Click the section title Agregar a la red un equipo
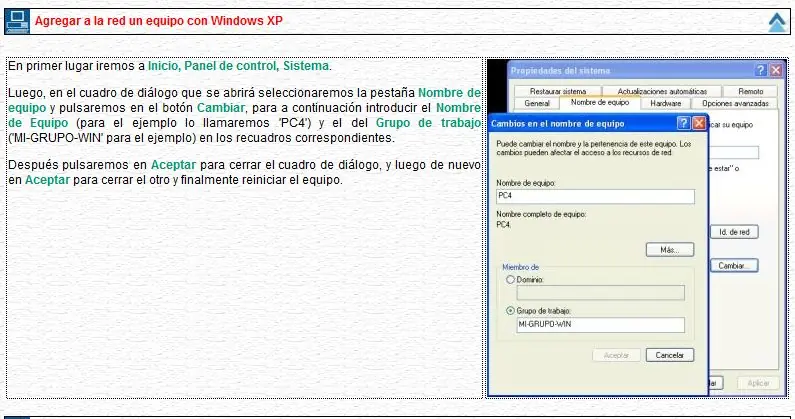This screenshot has height=419, width=795. (x=159, y=21)
